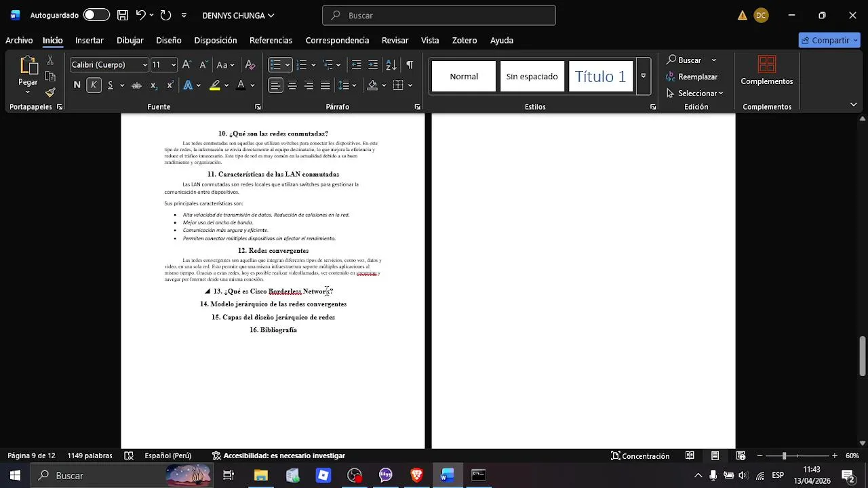Open the Seleccionar dropdown
Screen dimensions: 868x488
[695, 93]
